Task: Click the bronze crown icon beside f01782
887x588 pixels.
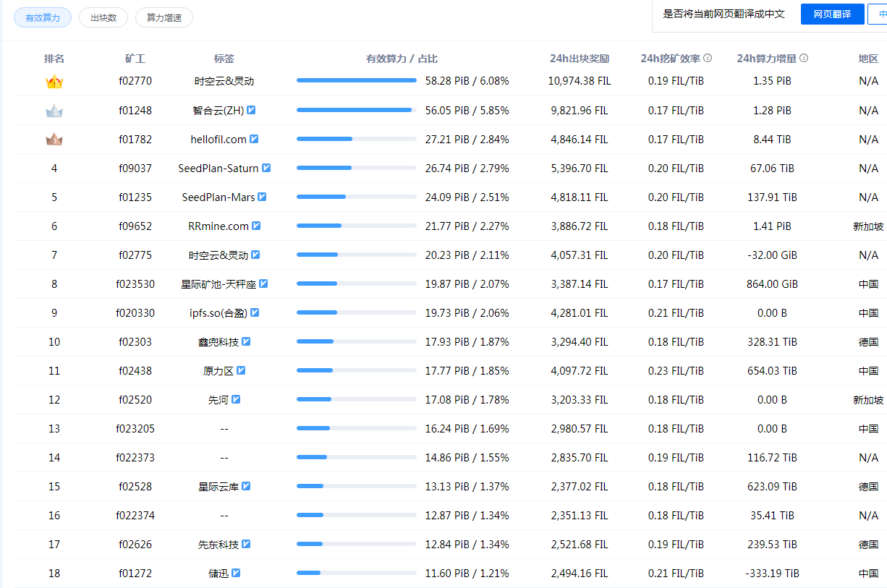Action: tap(54, 138)
